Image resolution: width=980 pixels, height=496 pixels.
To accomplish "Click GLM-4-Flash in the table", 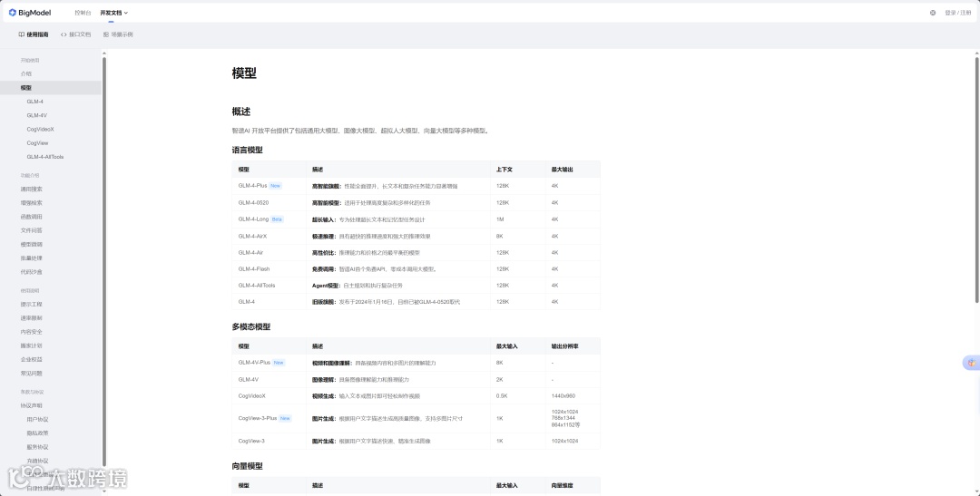I will (254, 268).
